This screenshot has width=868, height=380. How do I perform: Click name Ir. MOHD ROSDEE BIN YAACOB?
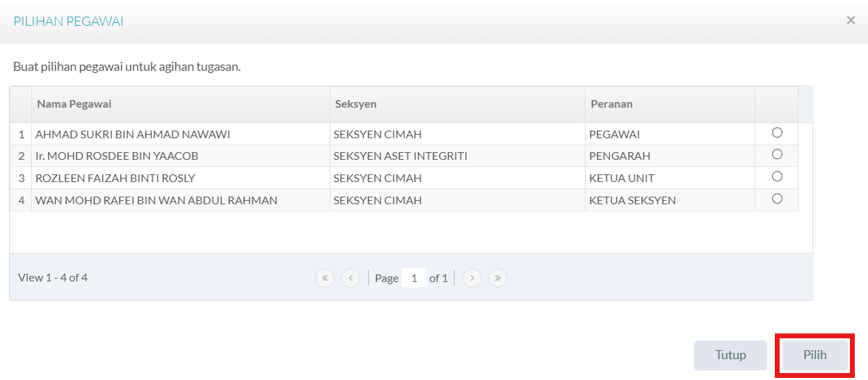(117, 156)
